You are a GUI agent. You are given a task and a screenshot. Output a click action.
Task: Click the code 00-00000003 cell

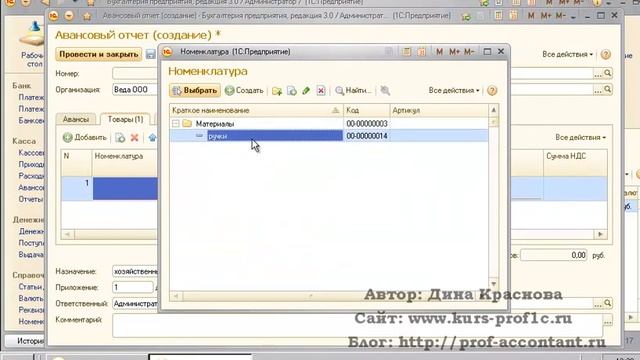pyautogui.click(x=367, y=123)
